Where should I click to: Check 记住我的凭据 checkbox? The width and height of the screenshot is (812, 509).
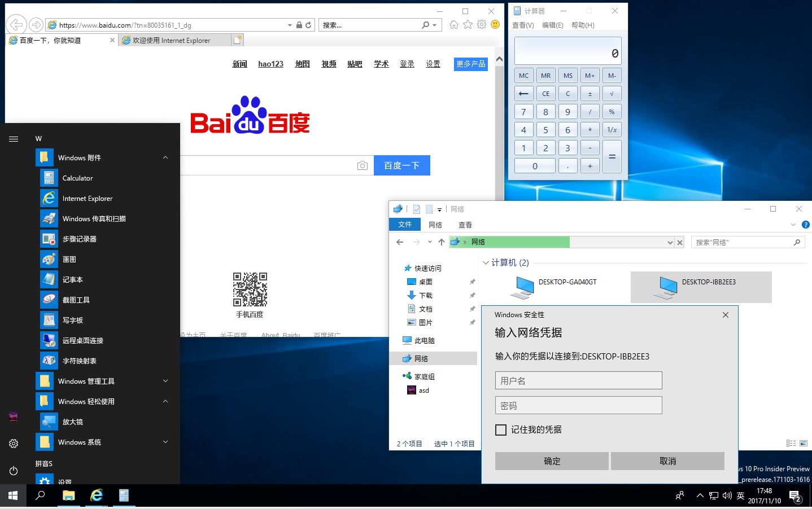[x=501, y=430]
